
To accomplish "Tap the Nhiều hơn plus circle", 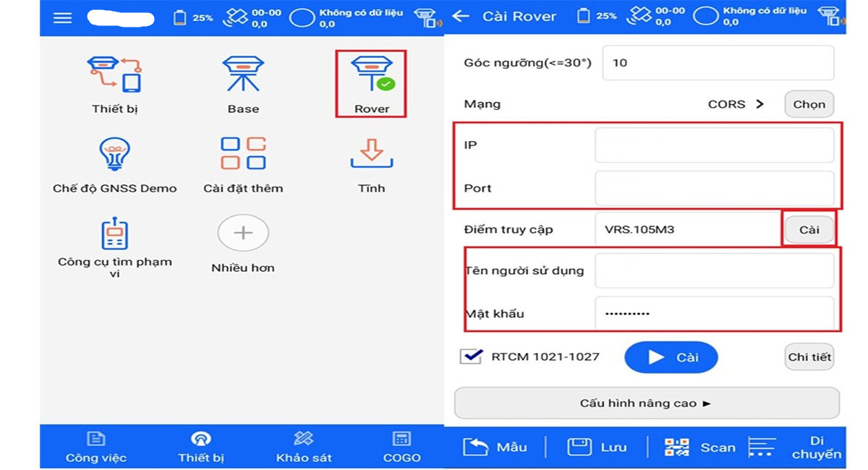I will click(243, 233).
